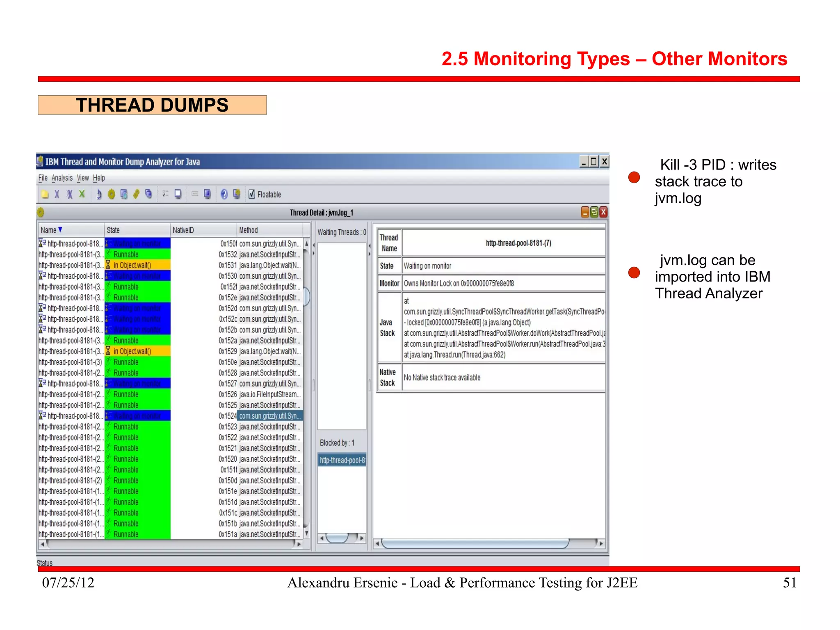This screenshot has width=840, height=630.
Task: Click the 0x151a java.net.SocketInputStr row
Action: tap(170, 534)
